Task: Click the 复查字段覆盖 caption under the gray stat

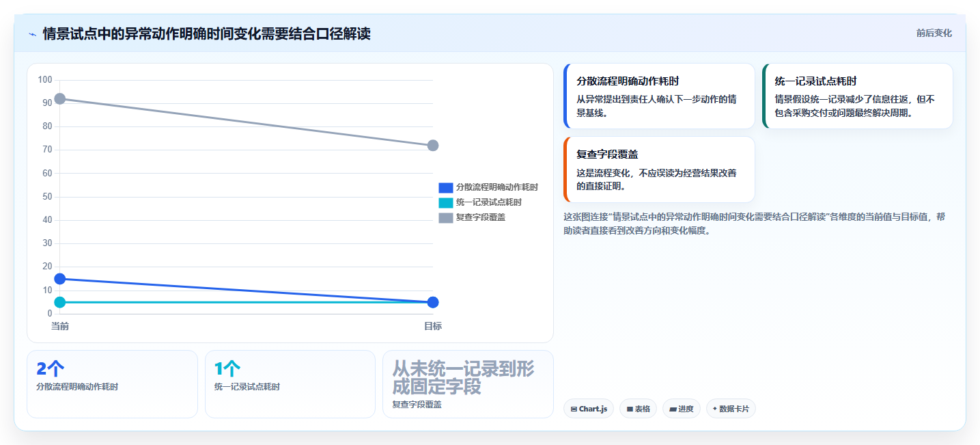Action: click(417, 405)
